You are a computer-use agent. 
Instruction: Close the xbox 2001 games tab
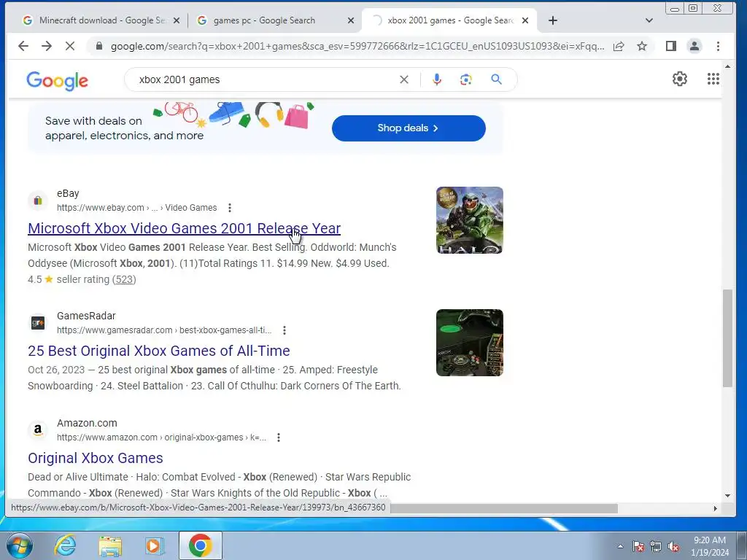point(525,20)
